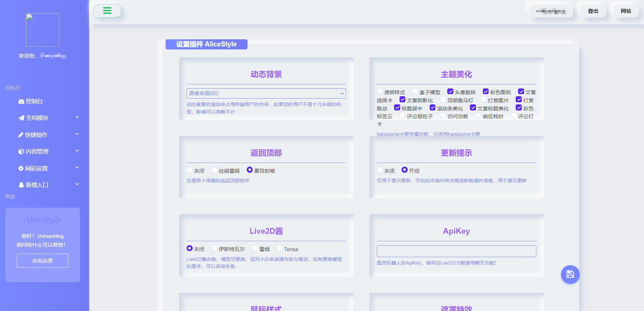The image size is (644, 311).
Task: Uncheck the 彩色图标 checkbox
Action: coord(486,91)
